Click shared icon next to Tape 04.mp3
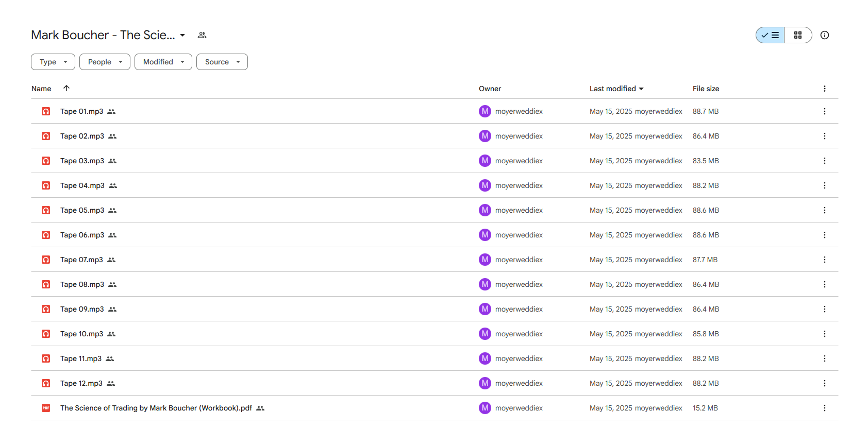This screenshot has height=445, width=868. pos(113,185)
